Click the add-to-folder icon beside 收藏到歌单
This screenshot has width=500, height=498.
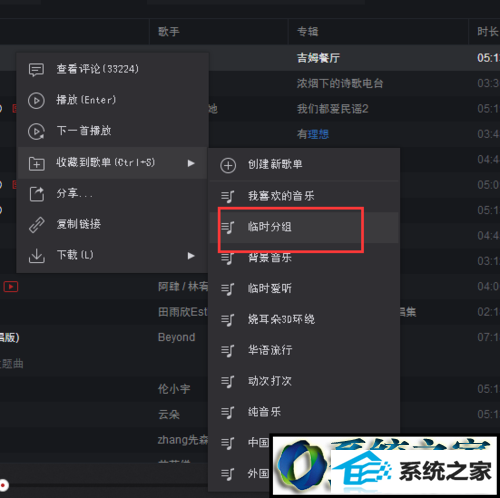click(36, 163)
